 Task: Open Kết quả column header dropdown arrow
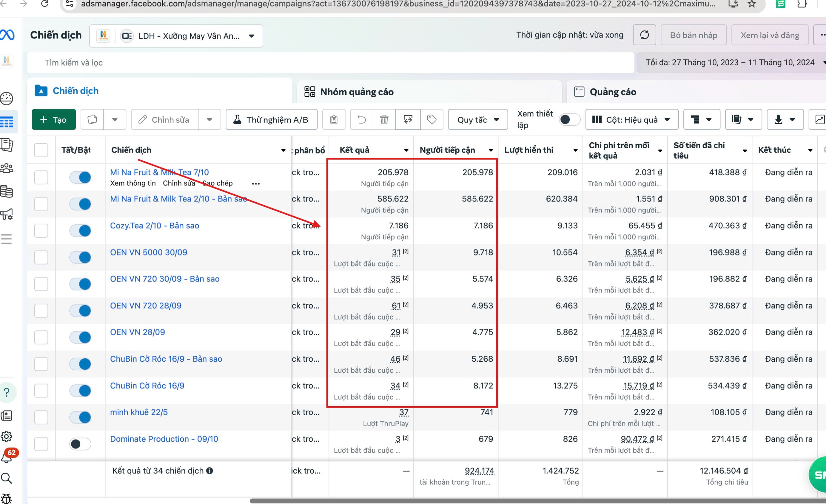pyautogui.click(x=406, y=150)
